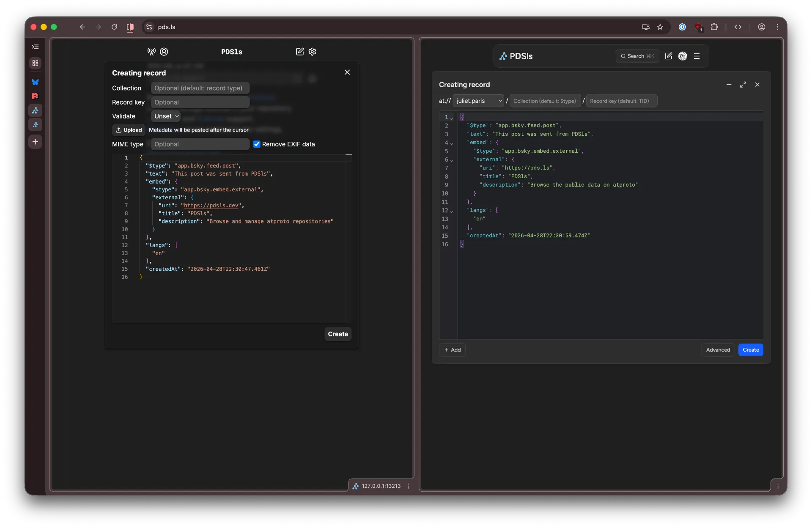Screen dimensions: 812x528
Task: Open the dashboard grid view in sidebar
Action: pos(36,63)
